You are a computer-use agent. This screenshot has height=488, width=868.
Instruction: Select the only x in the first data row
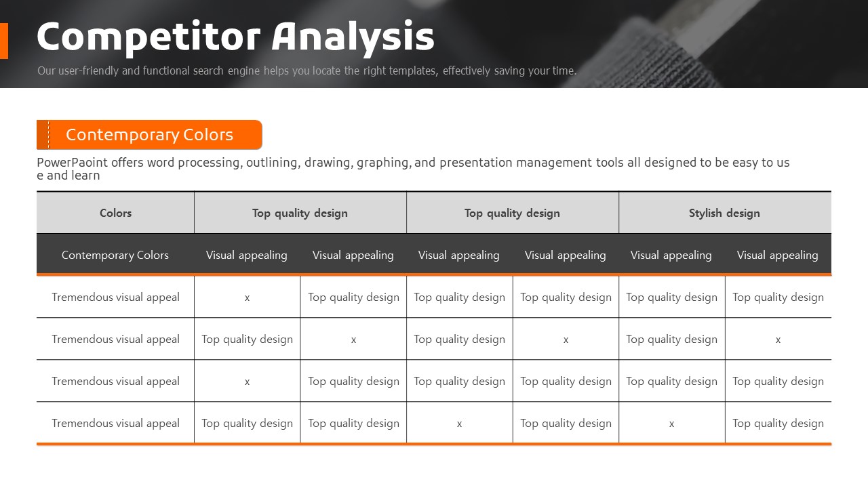[x=247, y=298]
